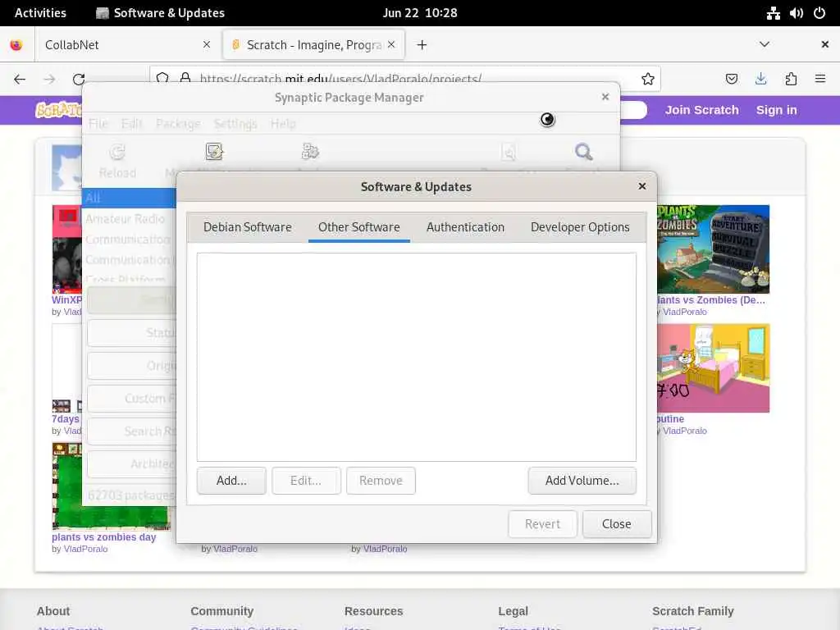Open the Firefox hamburger menu
840x630 pixels.
coord(820,79)
